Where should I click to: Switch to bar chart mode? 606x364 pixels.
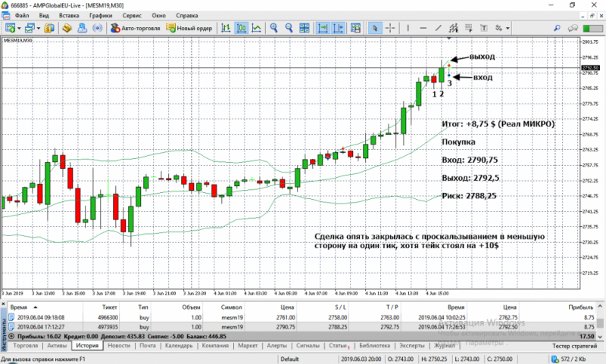(x=226, y=28)
